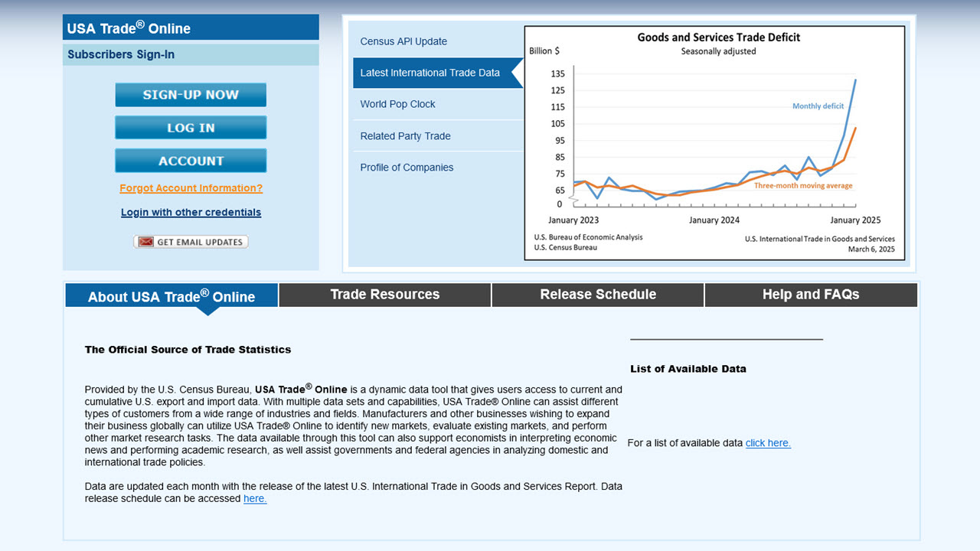Choose Related Party Trade item

405,136
